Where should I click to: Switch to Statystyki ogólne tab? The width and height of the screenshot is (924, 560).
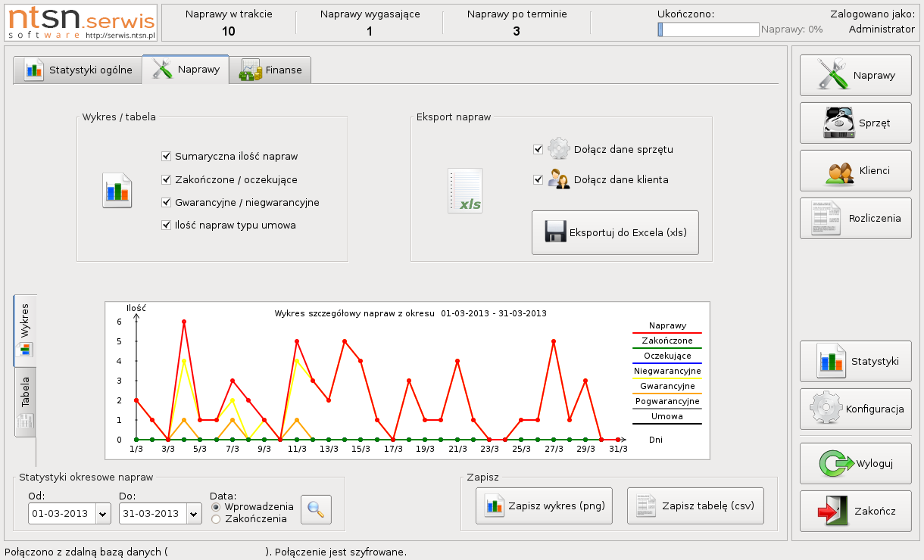[77, 70]
